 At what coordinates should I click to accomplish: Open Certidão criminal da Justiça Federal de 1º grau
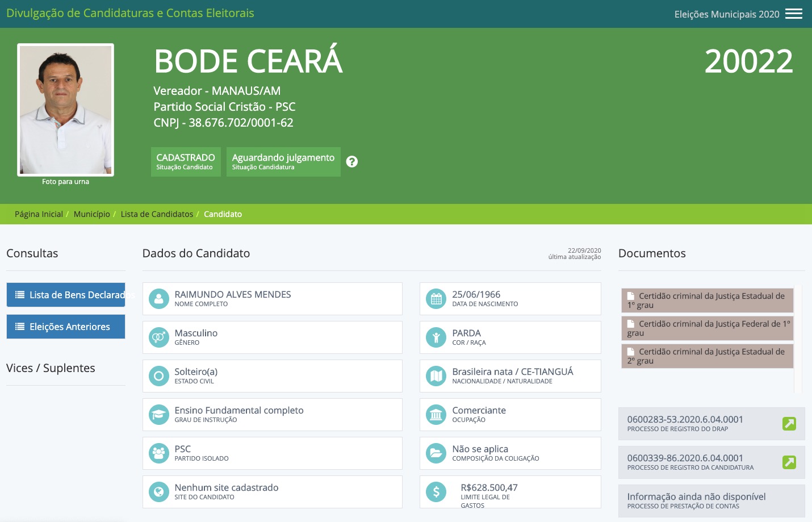(x=707, y=328)
